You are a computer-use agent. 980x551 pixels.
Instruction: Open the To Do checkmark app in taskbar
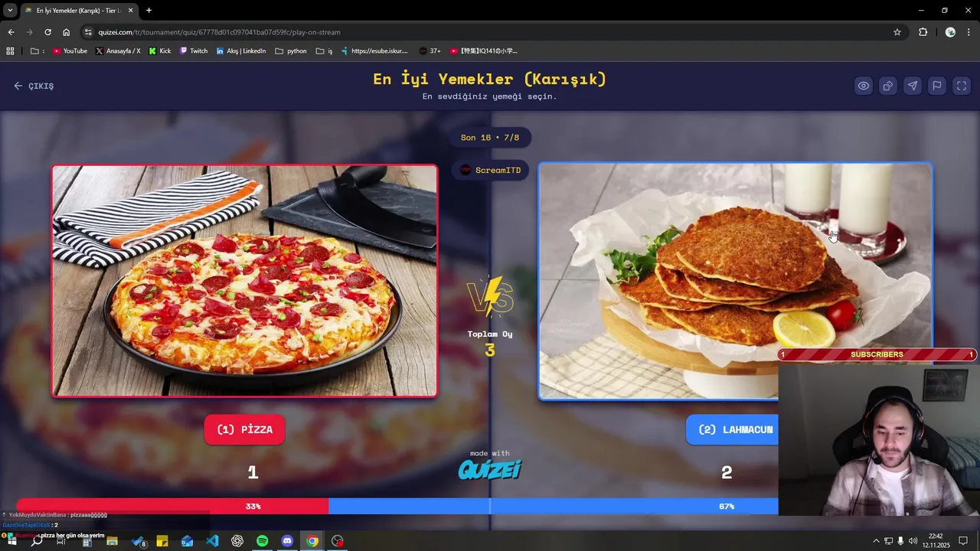point(138,541)
